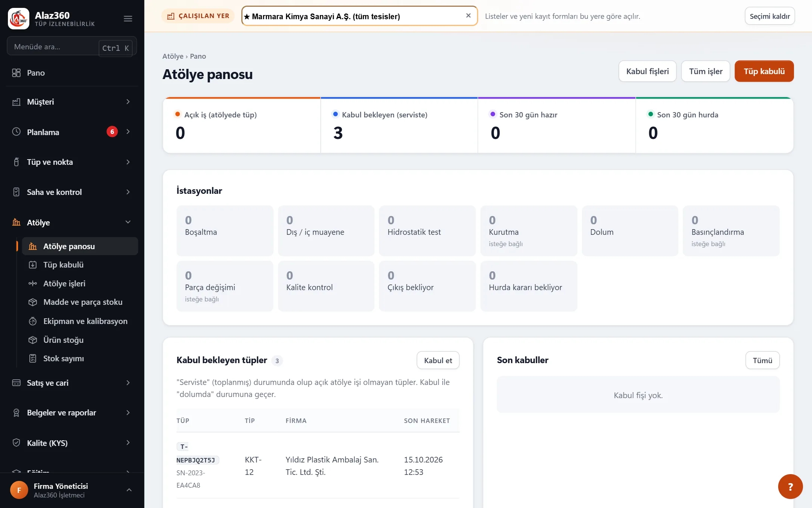
Task: Click the Planlama clock icon
Action: (x=16, y=132)
